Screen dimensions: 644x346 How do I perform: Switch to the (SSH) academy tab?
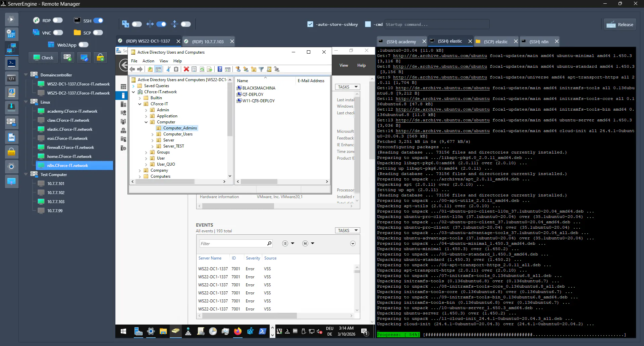(x=401, y=42)
